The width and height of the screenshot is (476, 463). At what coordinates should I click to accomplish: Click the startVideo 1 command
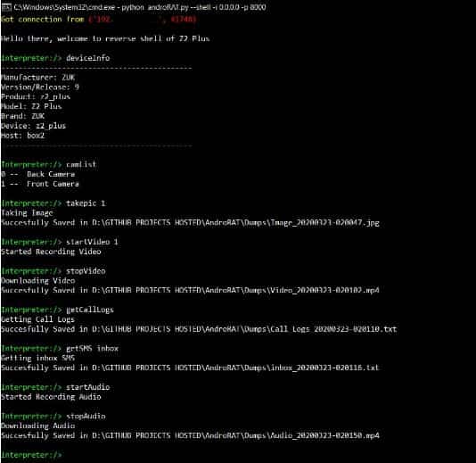[x=92, y=242]
